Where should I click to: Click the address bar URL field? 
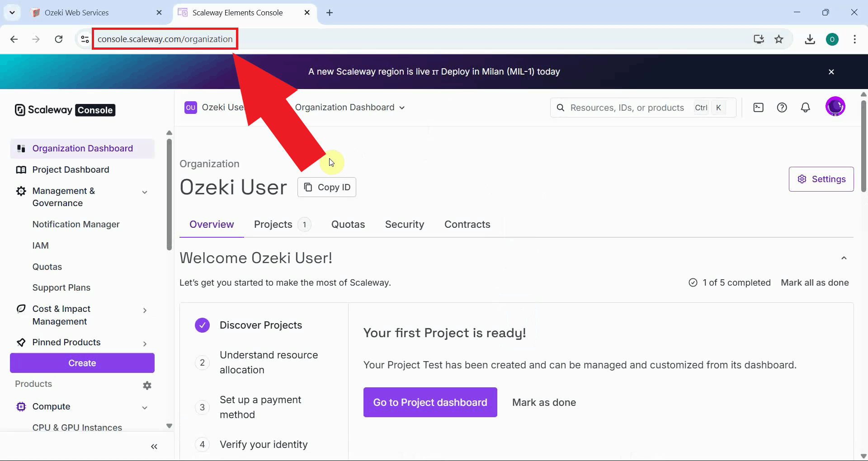165,39
